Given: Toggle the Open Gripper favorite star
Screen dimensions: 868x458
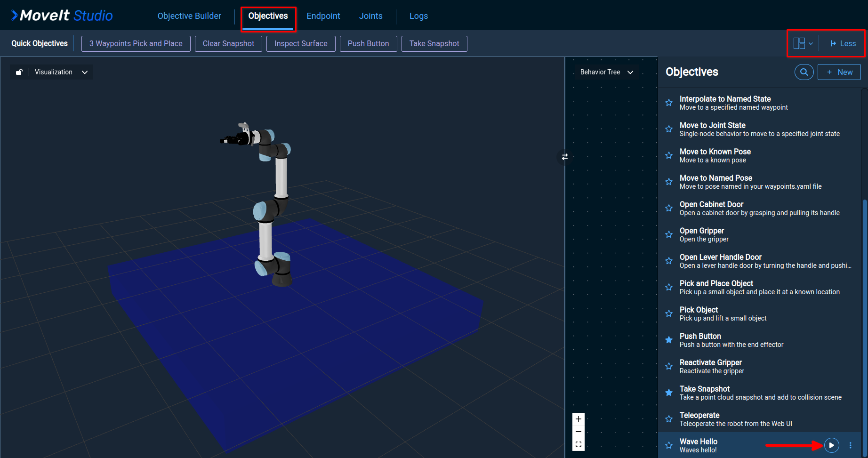Looking at the screenshot, I should [x=669, y=234].
